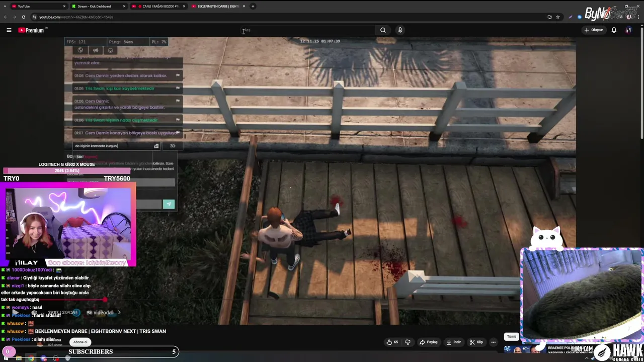Select the Tümü filter chip
The width and height of the screenshot is (644, 362).
pyautogui.click(x=511, y=336)
